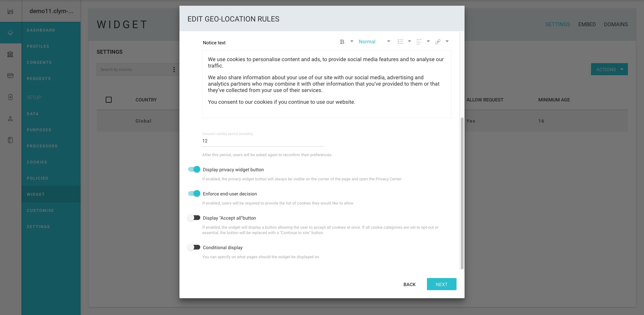
Task: Expand the list type dropdown arrow
Action: 410,41
